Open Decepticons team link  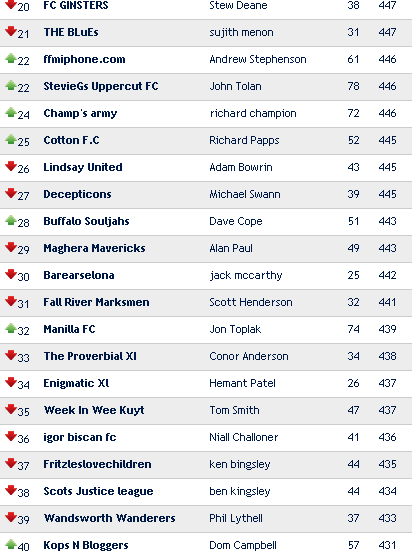(x=78, y=194)
